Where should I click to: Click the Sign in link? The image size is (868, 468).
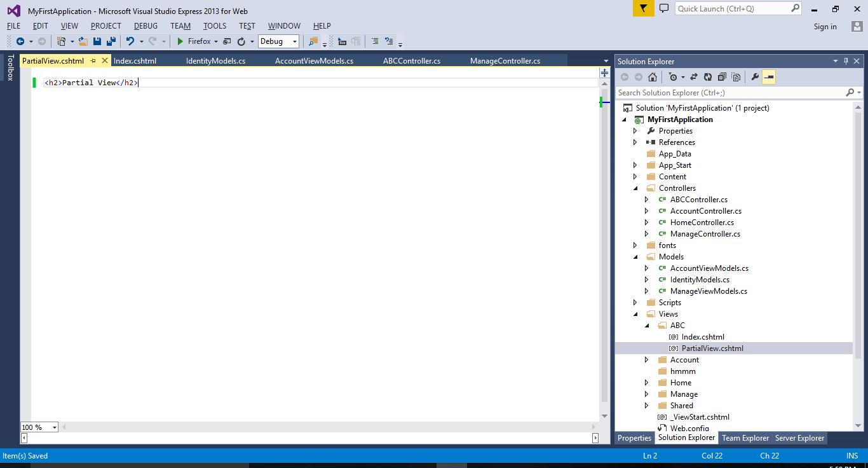(825, 26)
